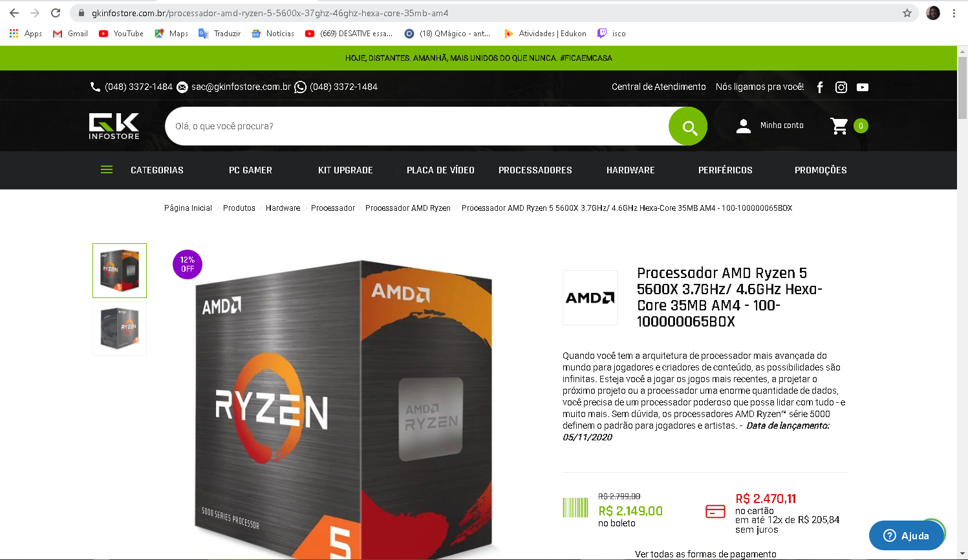This screenshot has width=968, height=560.
Task: Open the Facebook page icon
Action: coord(820,87)
